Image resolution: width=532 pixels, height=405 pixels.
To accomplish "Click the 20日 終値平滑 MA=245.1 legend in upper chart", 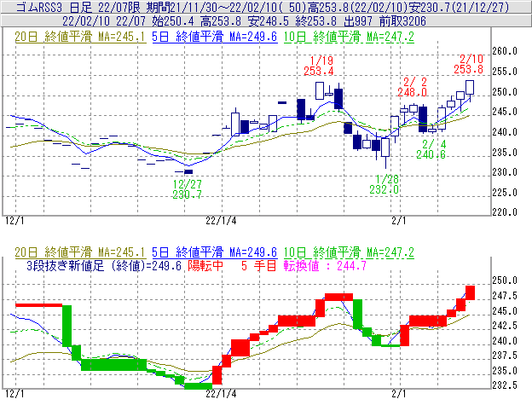I will pos(80,37).
